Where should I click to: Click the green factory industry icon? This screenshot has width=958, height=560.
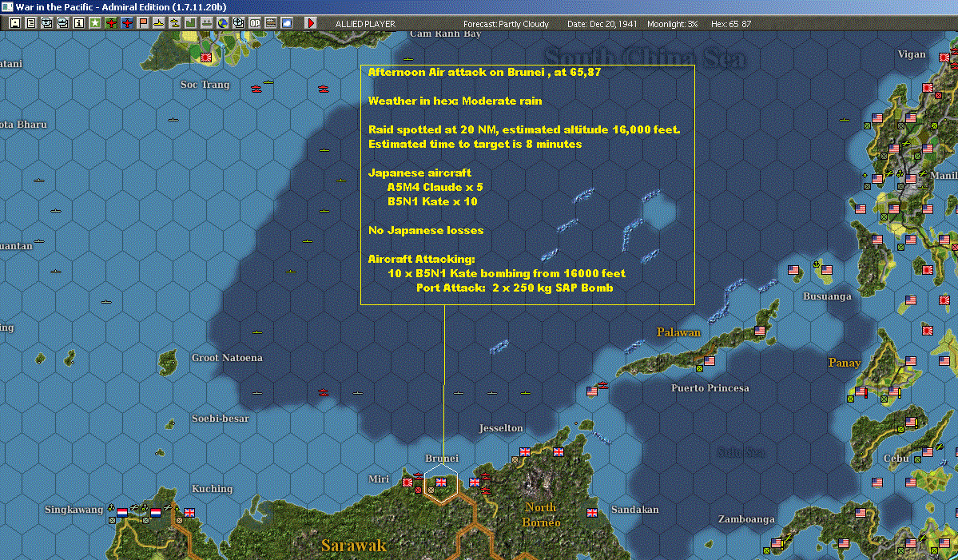pyautogui.click(x=191, y=23)
